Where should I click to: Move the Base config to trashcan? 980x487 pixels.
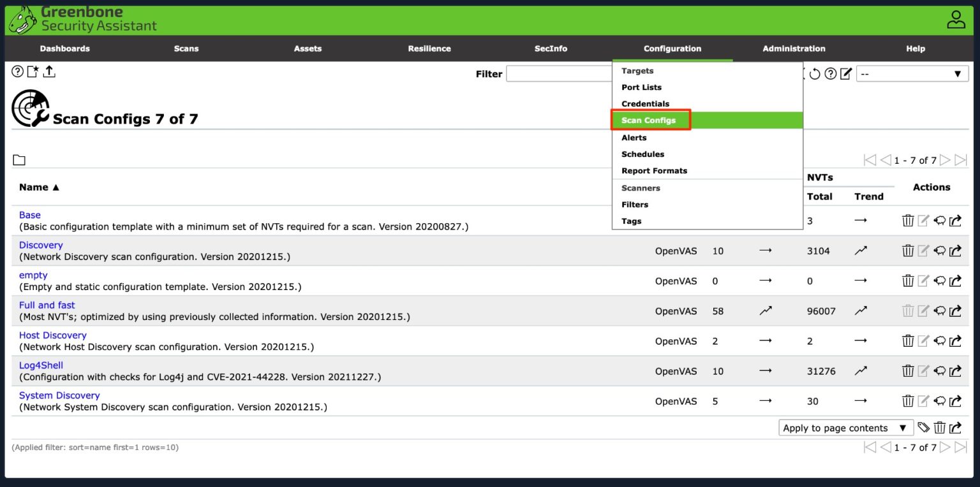click(x=908, y=221)
